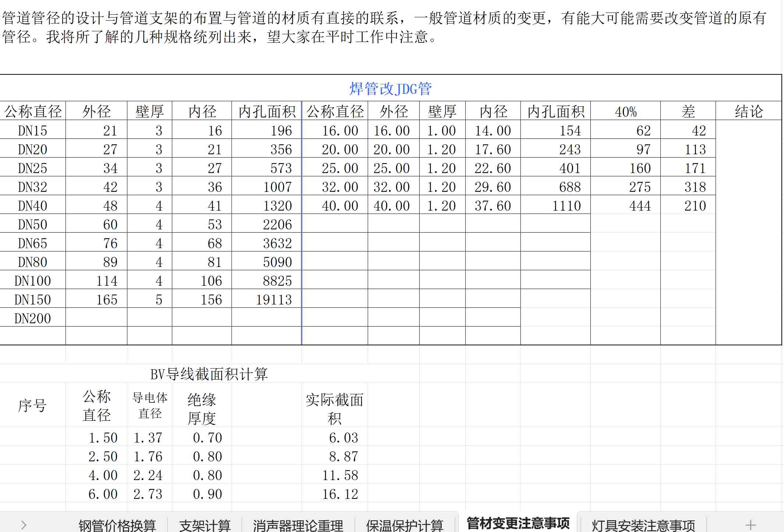Click the active 管材变更注意事项 tab
Screen dimensions: 784x532
(518, 523)
